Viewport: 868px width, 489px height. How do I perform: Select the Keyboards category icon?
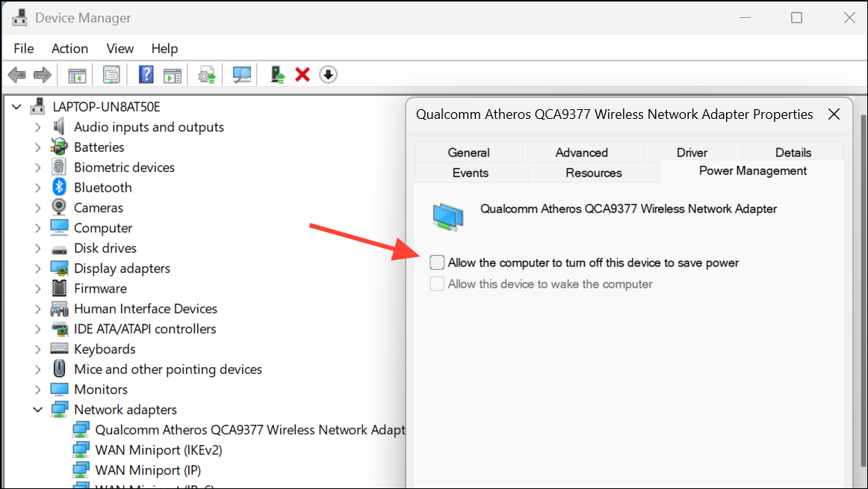pyautogui.click(x=59, y=348)
